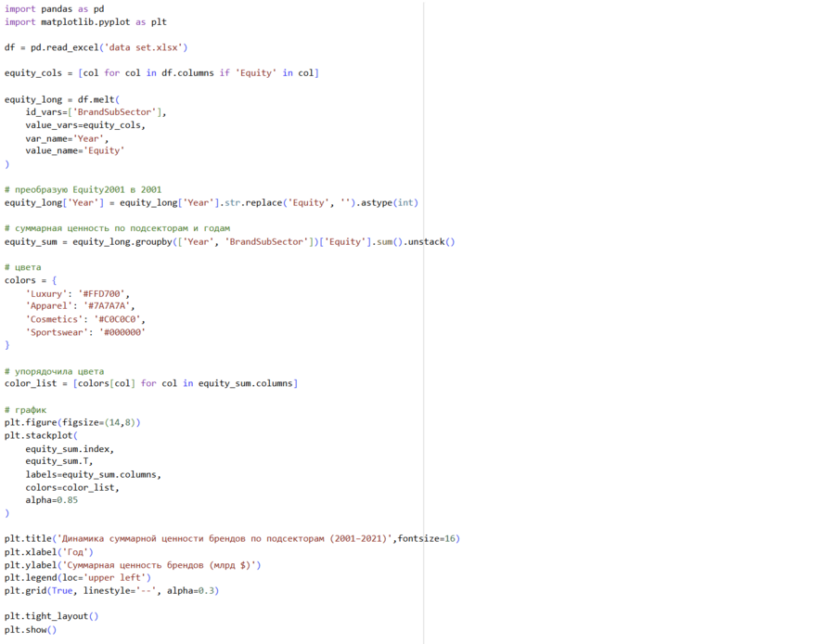
Task: Click the 'import pandas as pd' line
Action: pos(55,9)
